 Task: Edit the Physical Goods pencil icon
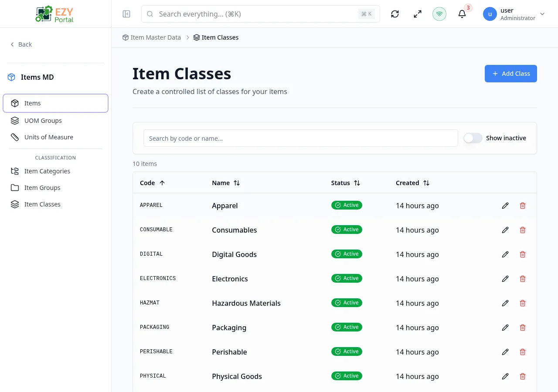pyautogui.click(x=505, y=376)
